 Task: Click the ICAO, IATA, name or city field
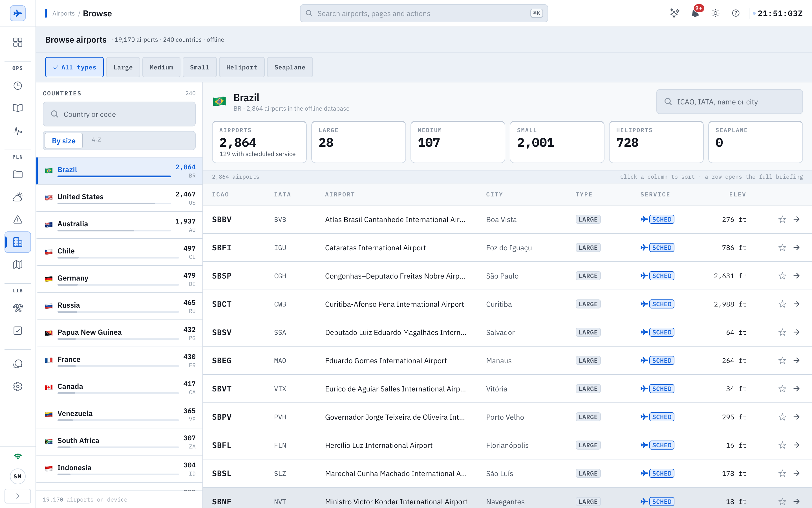click(x=729, y=102)
